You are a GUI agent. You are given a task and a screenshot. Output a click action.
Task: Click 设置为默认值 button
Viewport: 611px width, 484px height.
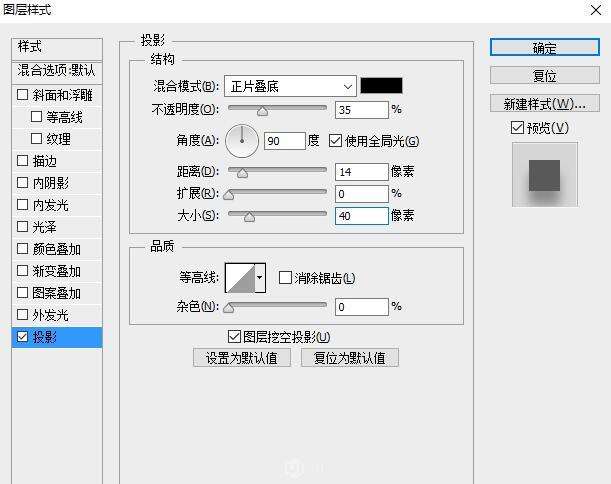242,358
